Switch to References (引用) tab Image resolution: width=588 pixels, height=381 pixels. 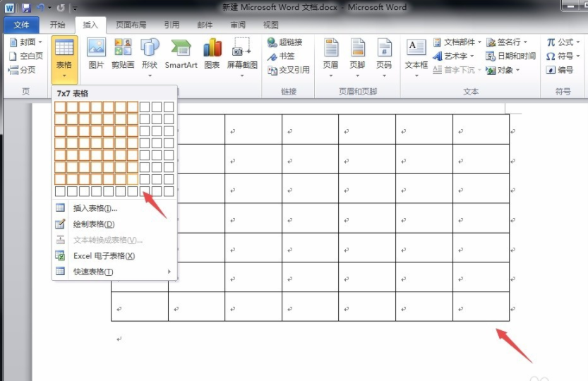pyautogui.click(x=172, y=25)
